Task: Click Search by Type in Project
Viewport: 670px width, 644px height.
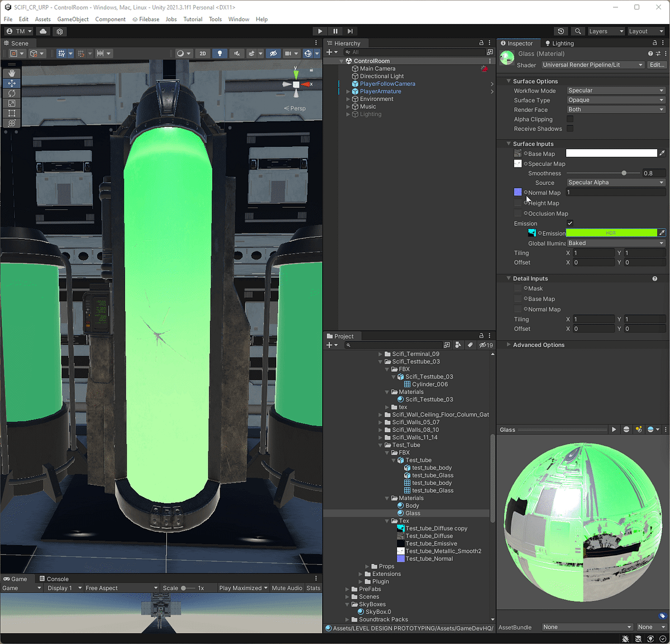Action: (458, 345)
